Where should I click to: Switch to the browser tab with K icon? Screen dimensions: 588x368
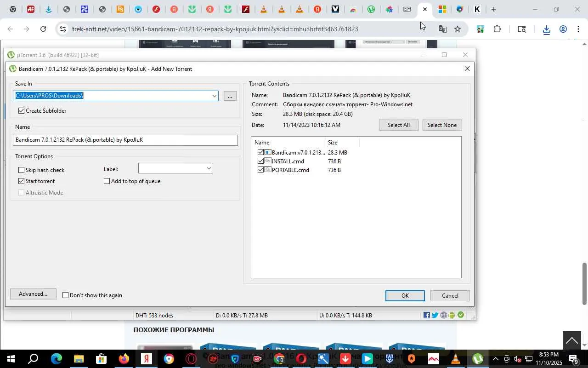tap(477, 9)
